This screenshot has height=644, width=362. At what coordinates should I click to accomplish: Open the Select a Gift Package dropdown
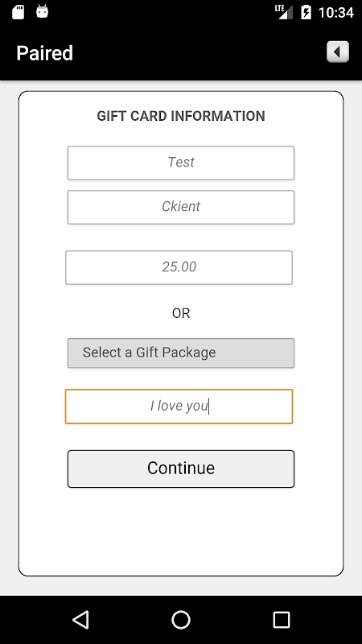181,353
